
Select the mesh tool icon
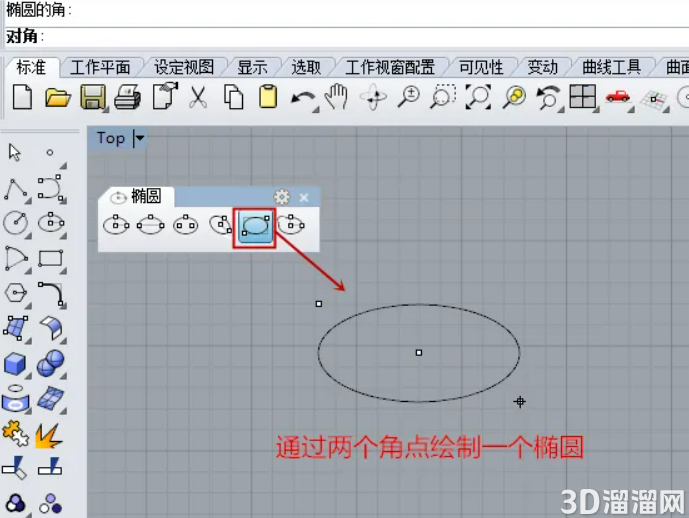(51, 398)
